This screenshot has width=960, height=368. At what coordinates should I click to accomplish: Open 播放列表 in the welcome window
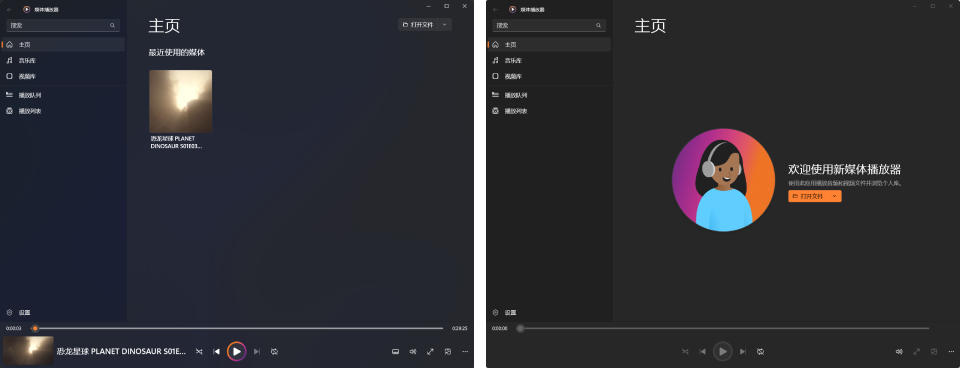tap(549, 111)
